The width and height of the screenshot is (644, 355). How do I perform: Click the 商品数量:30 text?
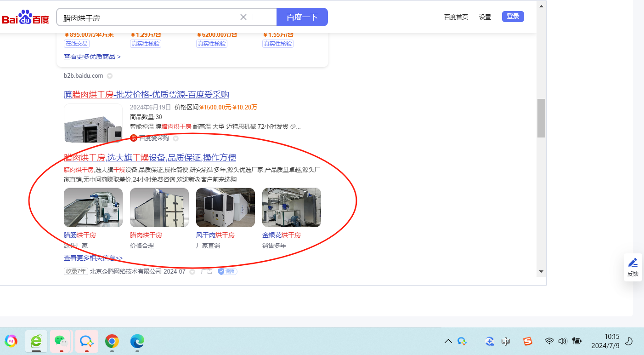(x=146, y=117)
